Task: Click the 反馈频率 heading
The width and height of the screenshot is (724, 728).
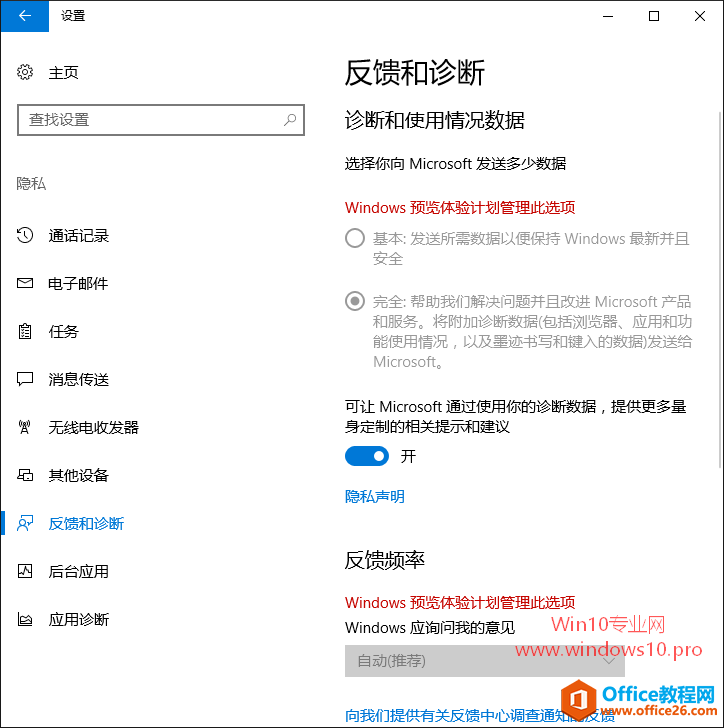Action: (385, 560)
